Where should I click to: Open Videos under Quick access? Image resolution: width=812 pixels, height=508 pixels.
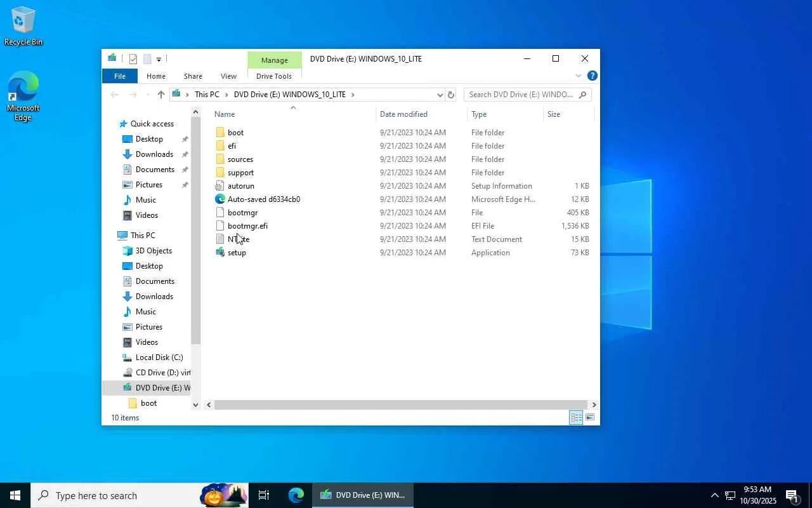pos(147,215)
